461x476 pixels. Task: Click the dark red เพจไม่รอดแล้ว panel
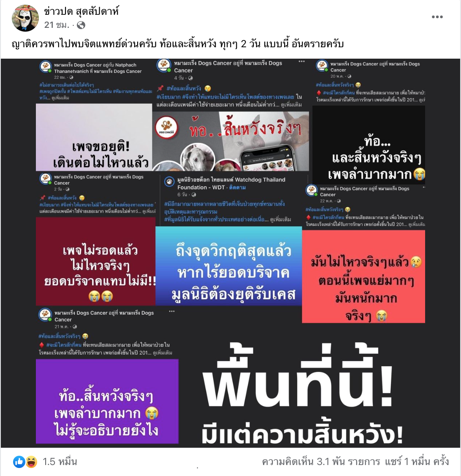96,261
